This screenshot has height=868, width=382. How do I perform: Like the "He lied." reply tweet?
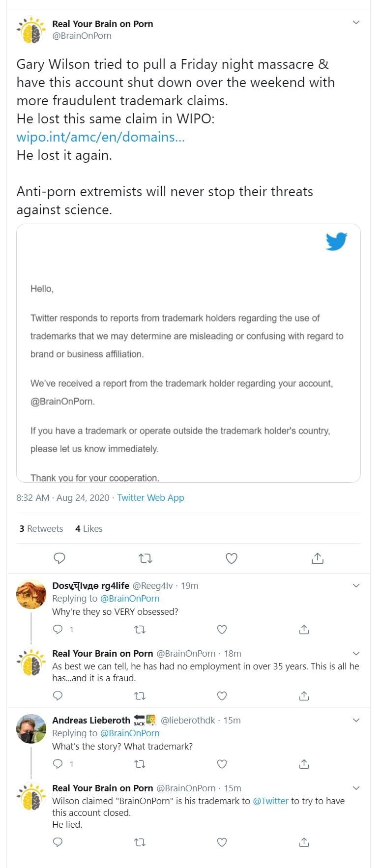point(222,842)
